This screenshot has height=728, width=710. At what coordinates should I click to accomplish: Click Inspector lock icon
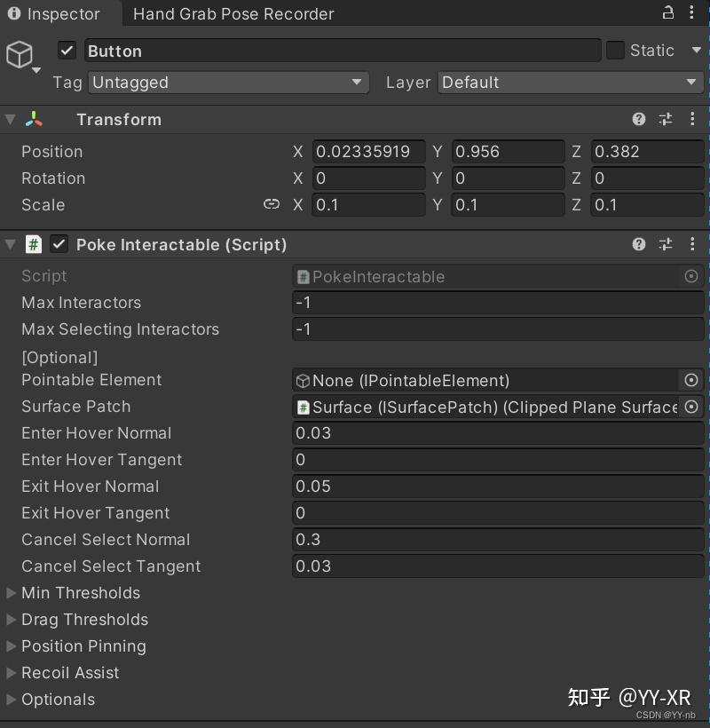click(x=667, y=12)
